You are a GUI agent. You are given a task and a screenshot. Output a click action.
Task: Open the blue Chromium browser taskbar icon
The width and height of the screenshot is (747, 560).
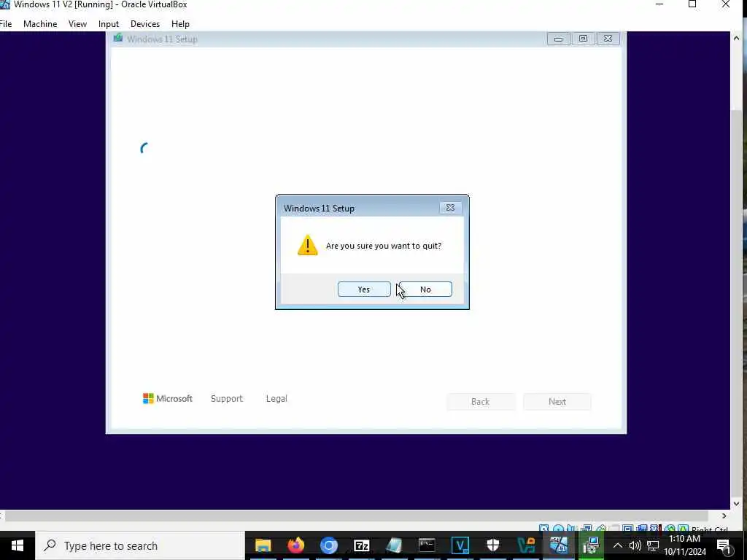pyautogui.click(x=329, y=545)
